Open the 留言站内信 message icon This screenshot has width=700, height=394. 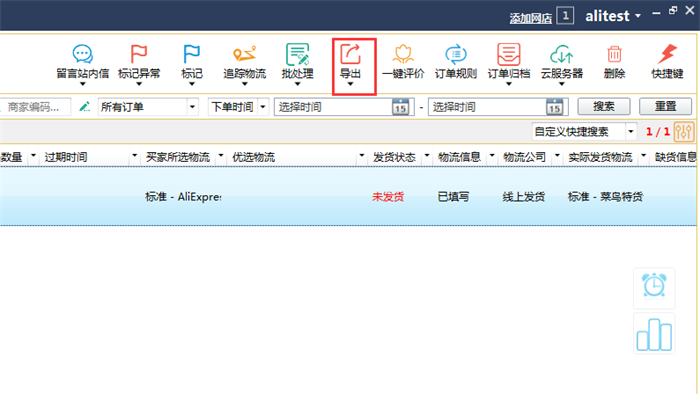point(83,54)
